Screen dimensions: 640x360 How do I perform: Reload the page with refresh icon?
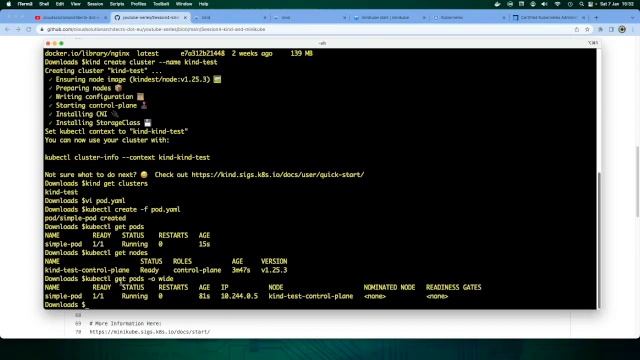pyautogui.click(x=29, y=29)
